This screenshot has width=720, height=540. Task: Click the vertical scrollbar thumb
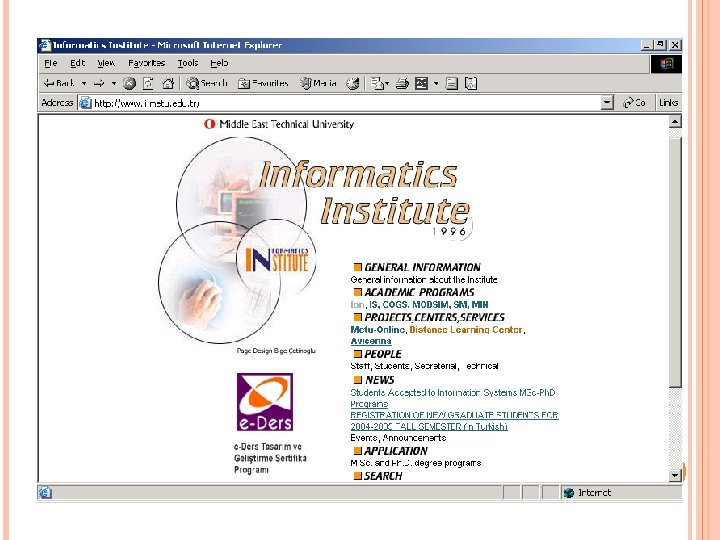click(x=675, y=263)
